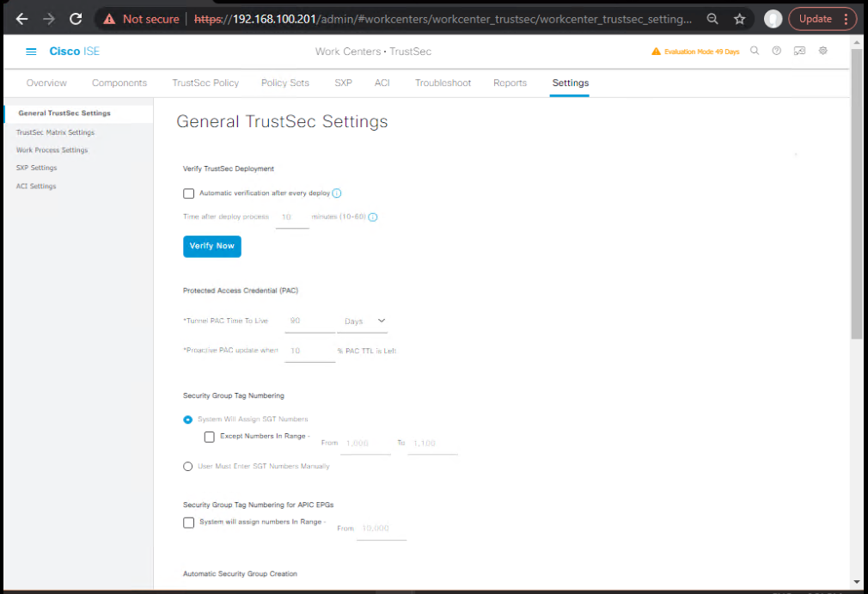Open the Policy Sets tab

click(285, 83)
